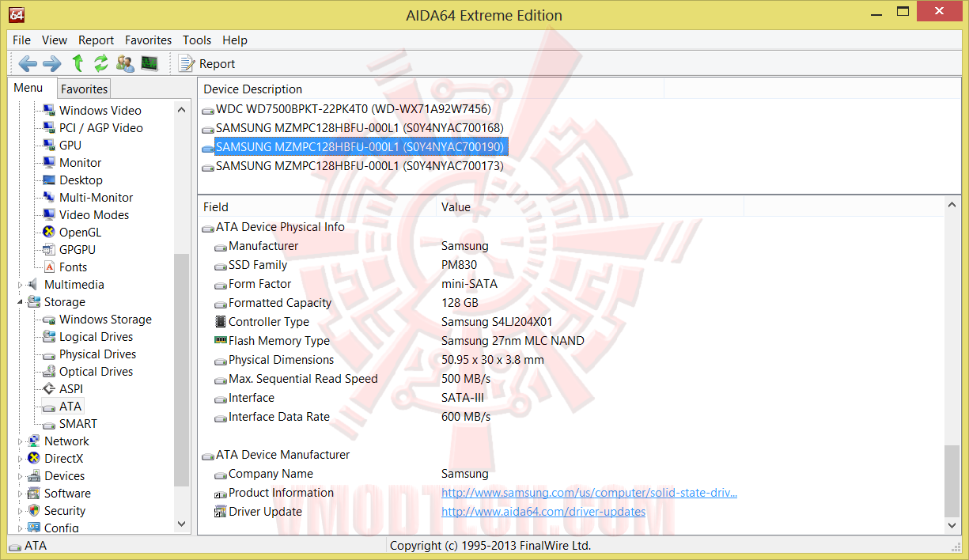This screenshot has height=560, width=969.
Task: Go back with the left arrow icon
Action: tap(28, 63)
